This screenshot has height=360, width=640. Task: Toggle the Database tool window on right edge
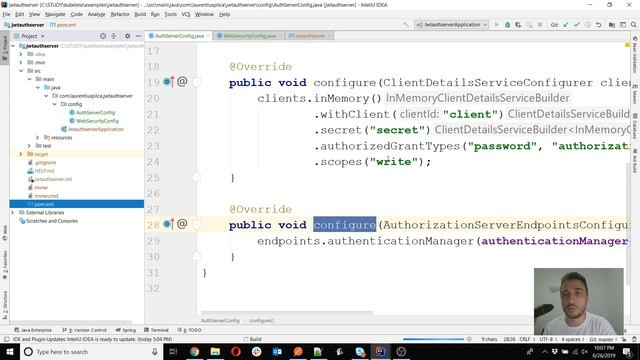click(635, 127)
